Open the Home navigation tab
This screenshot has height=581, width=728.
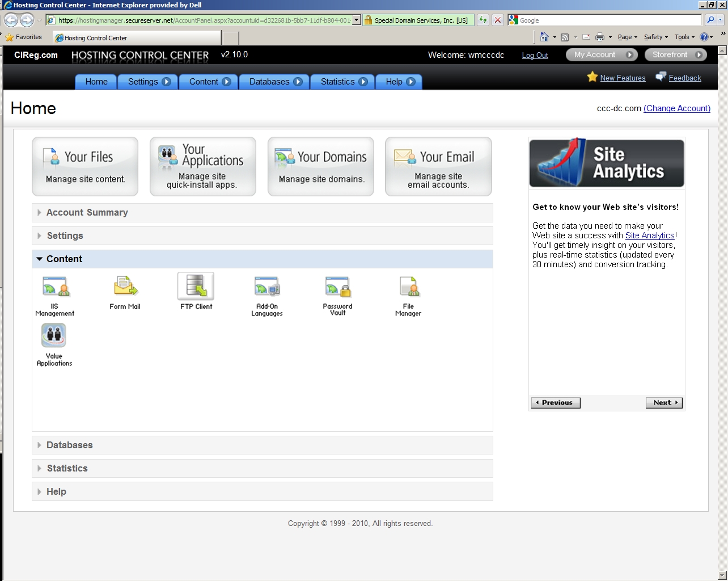[x=96, y=82]
